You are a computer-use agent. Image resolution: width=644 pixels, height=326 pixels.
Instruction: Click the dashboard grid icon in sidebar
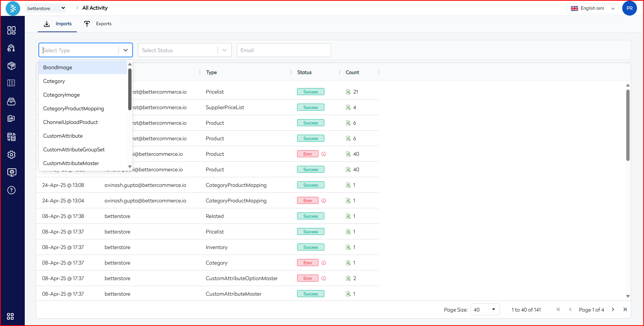click(x=11, y=30)
